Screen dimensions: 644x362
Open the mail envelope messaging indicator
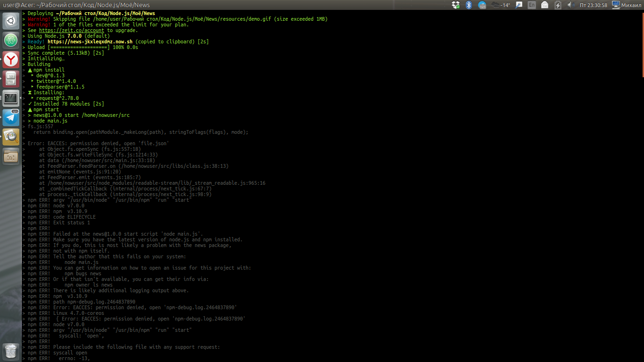pyautogui.click(x=545, y=5)
